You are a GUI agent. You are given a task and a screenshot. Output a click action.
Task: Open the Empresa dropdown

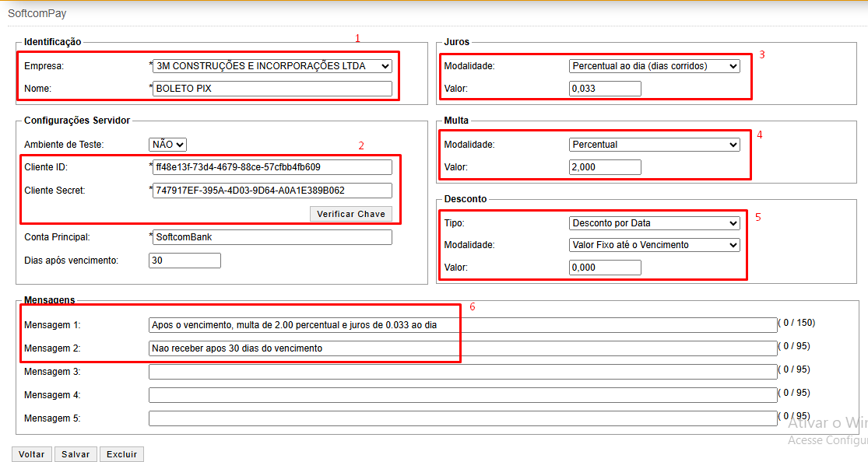272,66
